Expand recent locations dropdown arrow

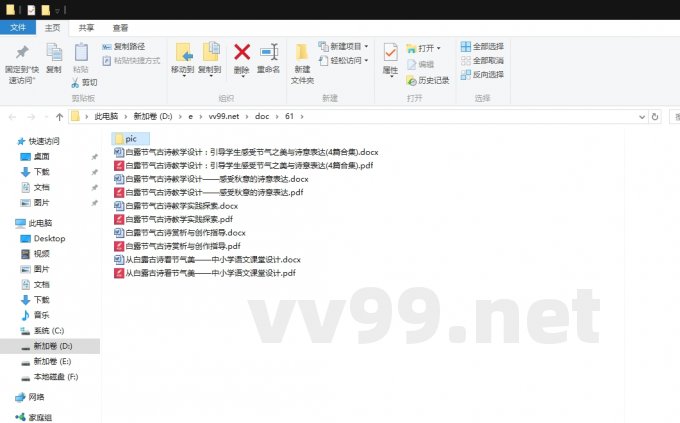coord(46,117)
